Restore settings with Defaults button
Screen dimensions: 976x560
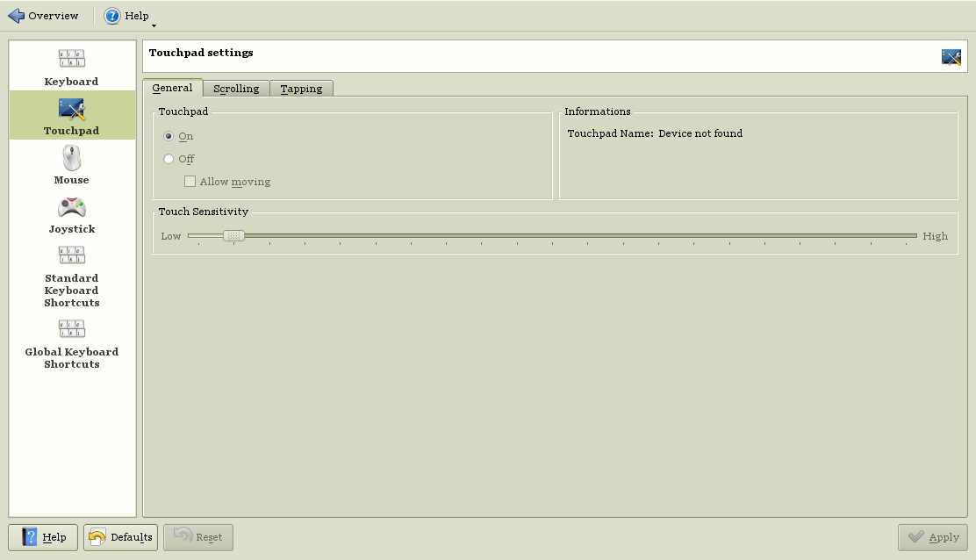(x=120, y=537)
